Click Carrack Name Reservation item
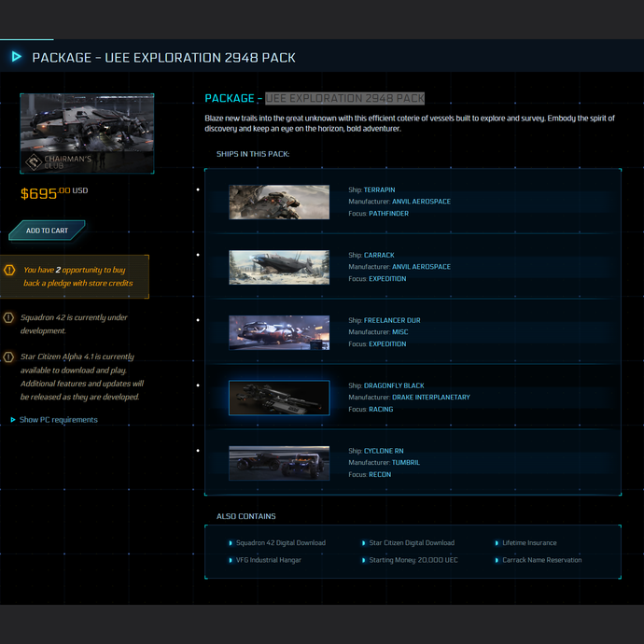 point(541,560)
